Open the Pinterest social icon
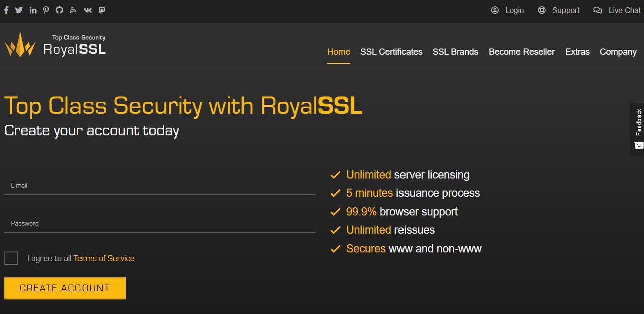The image size is (644, 314). [x=46, y=10]
